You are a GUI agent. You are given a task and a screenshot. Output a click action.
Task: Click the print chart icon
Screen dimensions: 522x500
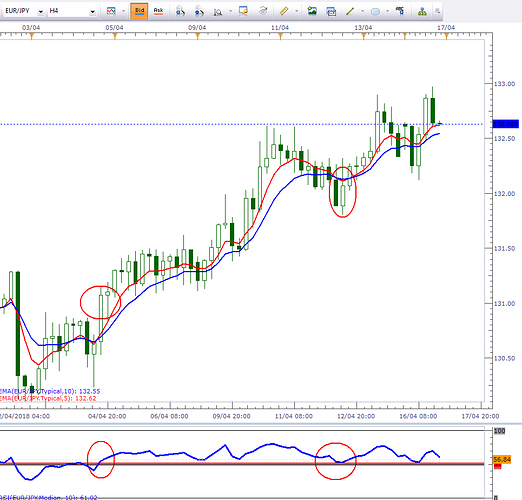(x=331, y=12)
